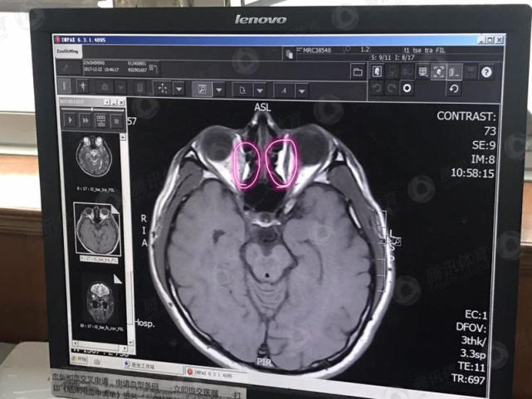532x399 pixels.
Task: Click the panel layout icon beside fit icon
Action: tap(454, 72)
